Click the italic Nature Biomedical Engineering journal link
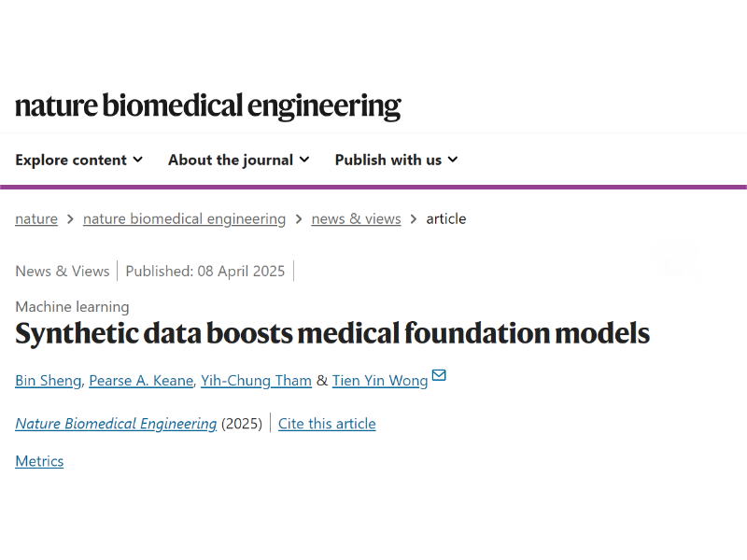This screenshot has width=747, height=560. click(x=116, y=424)
